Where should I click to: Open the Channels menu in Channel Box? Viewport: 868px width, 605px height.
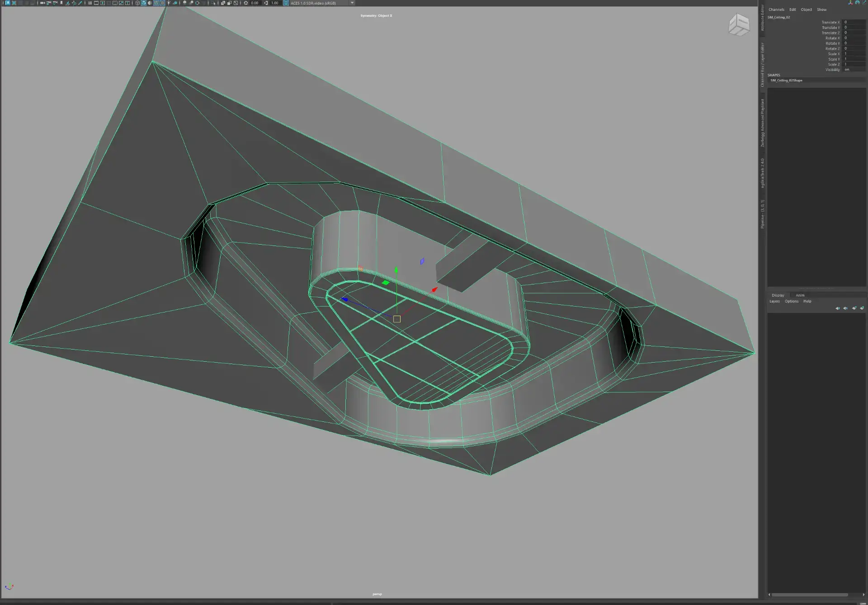776,9
